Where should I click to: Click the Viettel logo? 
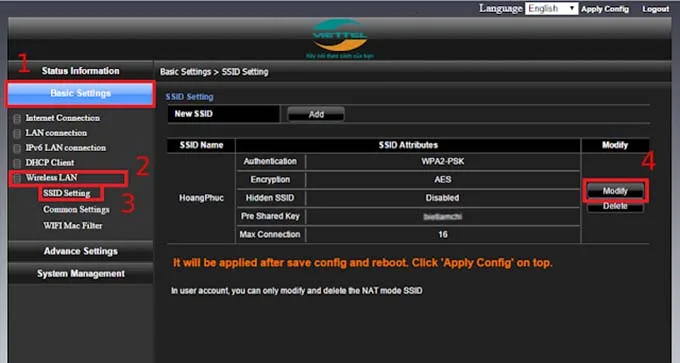pos(340,38)
